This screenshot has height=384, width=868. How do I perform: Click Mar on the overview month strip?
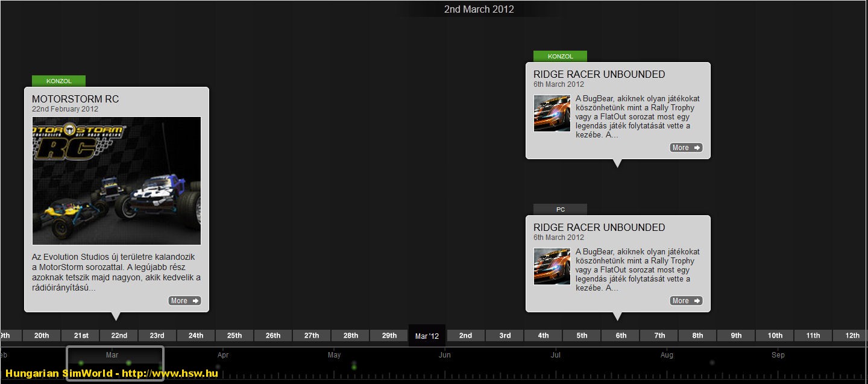click(112, 355)
